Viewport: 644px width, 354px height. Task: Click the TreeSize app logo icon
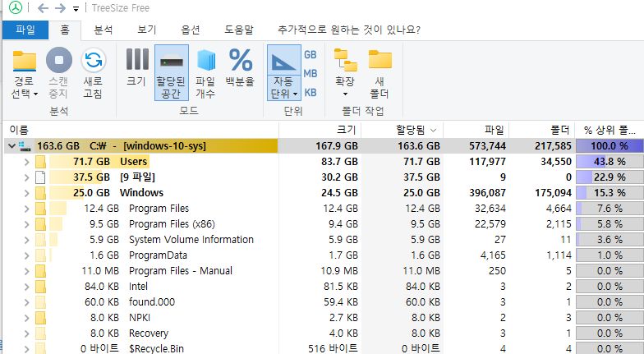(15, 8)
